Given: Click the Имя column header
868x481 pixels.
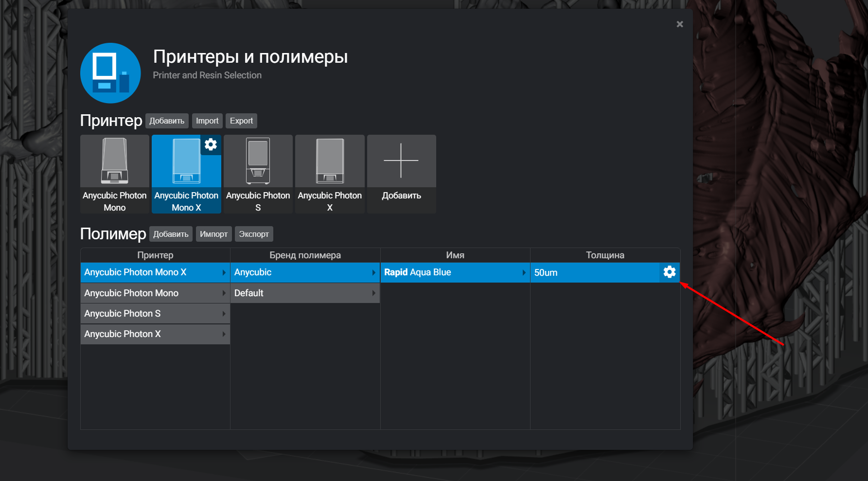Looking at the screenshot, I should coord(455,255).
